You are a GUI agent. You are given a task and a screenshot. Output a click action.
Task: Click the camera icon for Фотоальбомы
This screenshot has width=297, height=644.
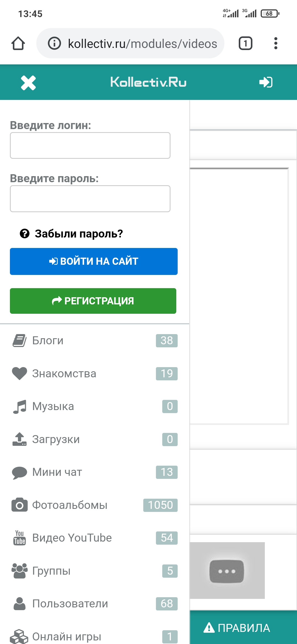[x=20, y=505]
